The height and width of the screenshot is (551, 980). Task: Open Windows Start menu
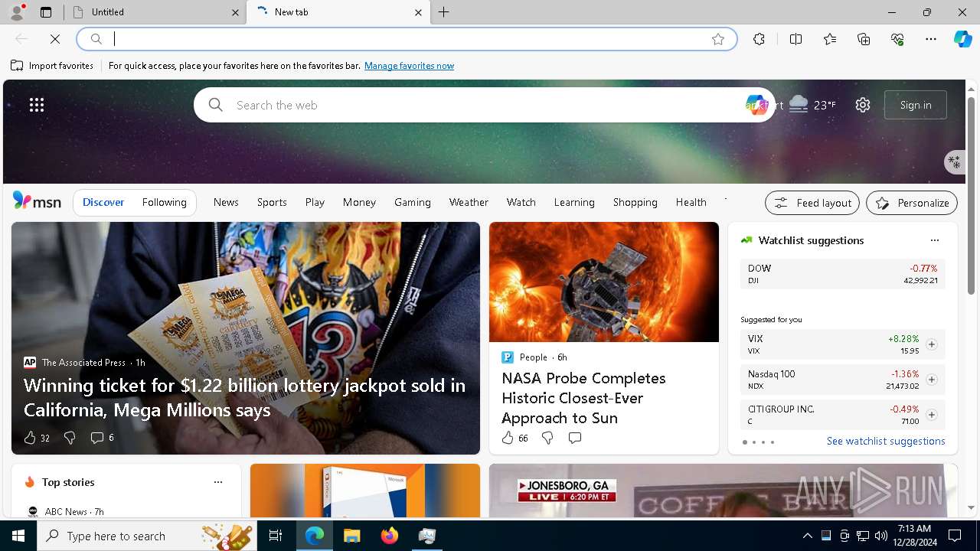pos(18,536)
